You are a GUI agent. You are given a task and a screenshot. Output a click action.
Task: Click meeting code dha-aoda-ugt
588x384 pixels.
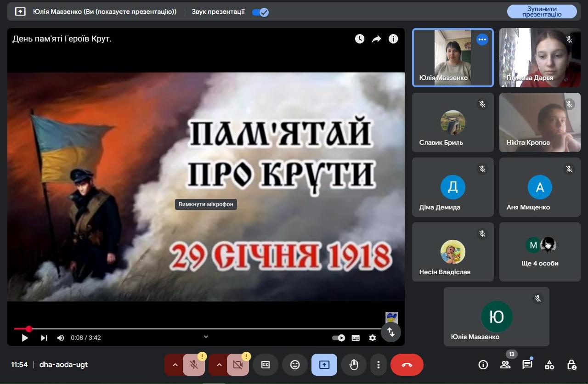63,365
